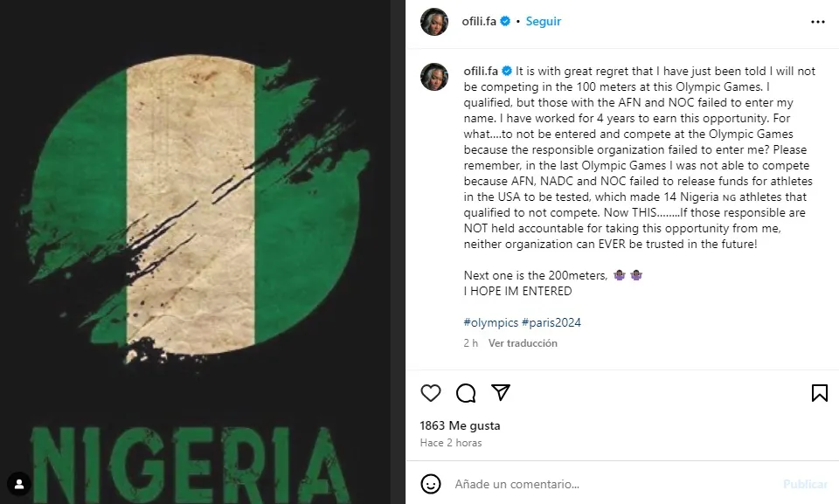
Task: Open the #olympics hashtag
Action: click(490, 322)
